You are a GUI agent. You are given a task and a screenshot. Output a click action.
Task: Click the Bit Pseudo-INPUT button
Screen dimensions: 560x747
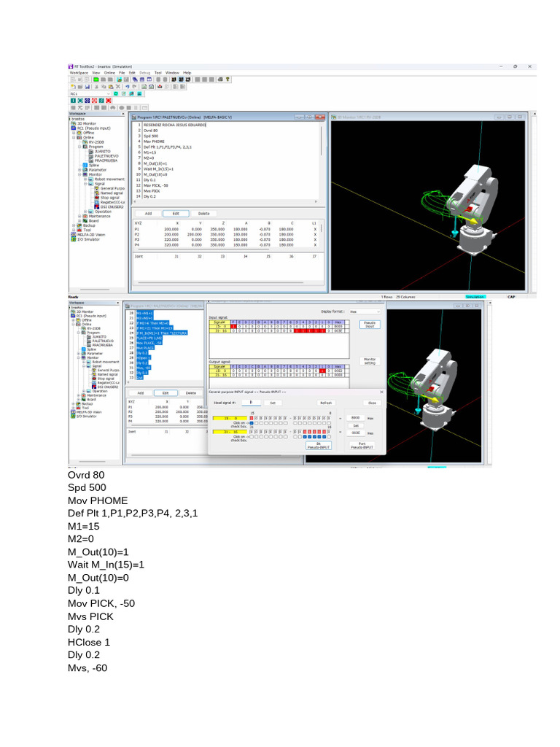(319, 446)
